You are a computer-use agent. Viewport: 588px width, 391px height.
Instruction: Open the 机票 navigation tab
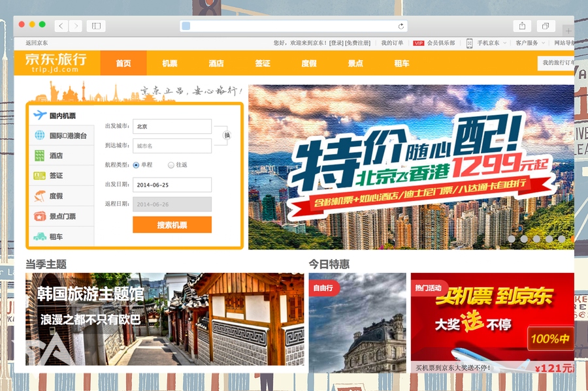pyautogui.click(x=170, y=63)
